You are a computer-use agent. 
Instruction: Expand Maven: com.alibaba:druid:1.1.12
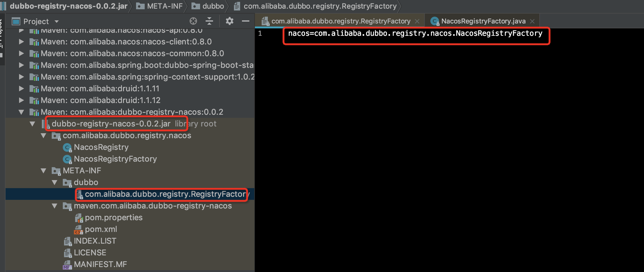click(21, 100)
